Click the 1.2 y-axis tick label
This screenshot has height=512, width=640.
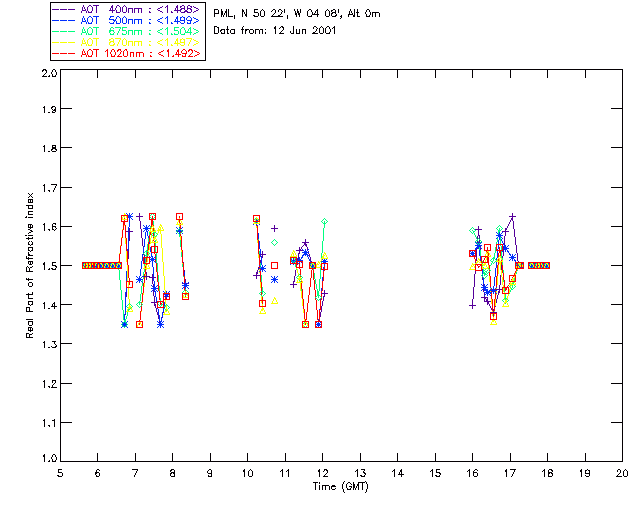[49, 384]
